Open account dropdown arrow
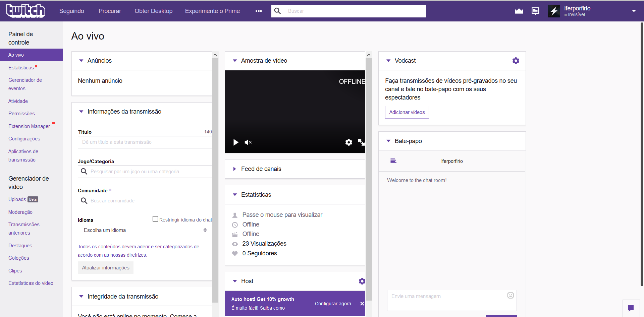644x317 pixels. tap(634, 11)
